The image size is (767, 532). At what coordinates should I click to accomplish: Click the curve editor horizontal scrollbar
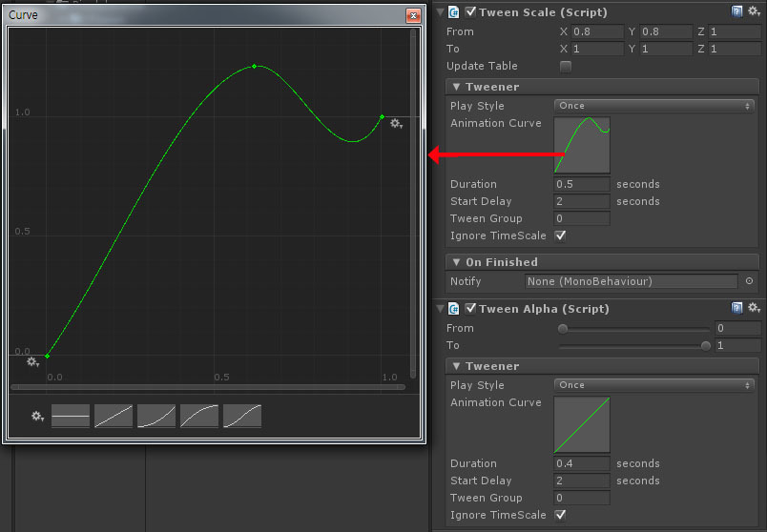point(208,387)
